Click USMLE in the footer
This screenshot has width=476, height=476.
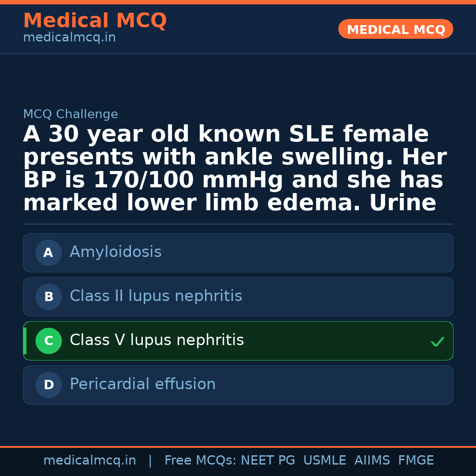point(324,461)
